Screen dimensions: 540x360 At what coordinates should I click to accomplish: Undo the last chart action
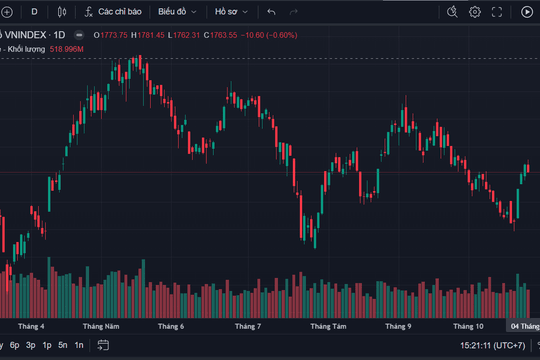point(271,12)
